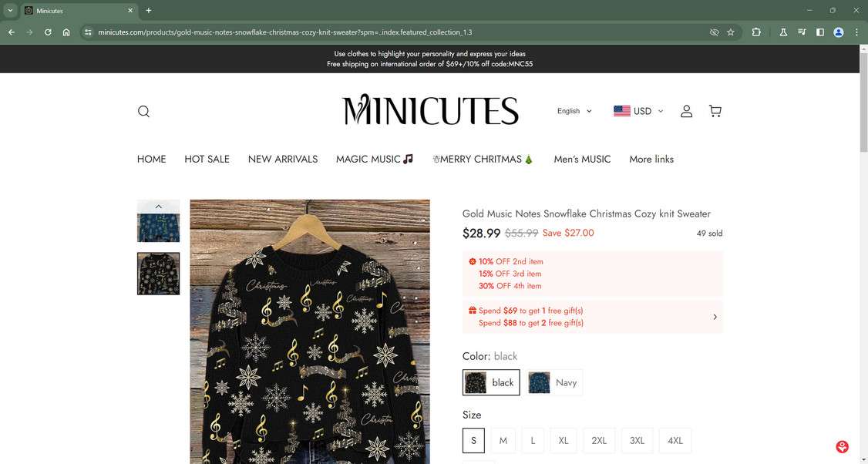This screenshot has height=464, width=868.
Task: Open Chrome media controls icon
Action: [x=802, y=32]
